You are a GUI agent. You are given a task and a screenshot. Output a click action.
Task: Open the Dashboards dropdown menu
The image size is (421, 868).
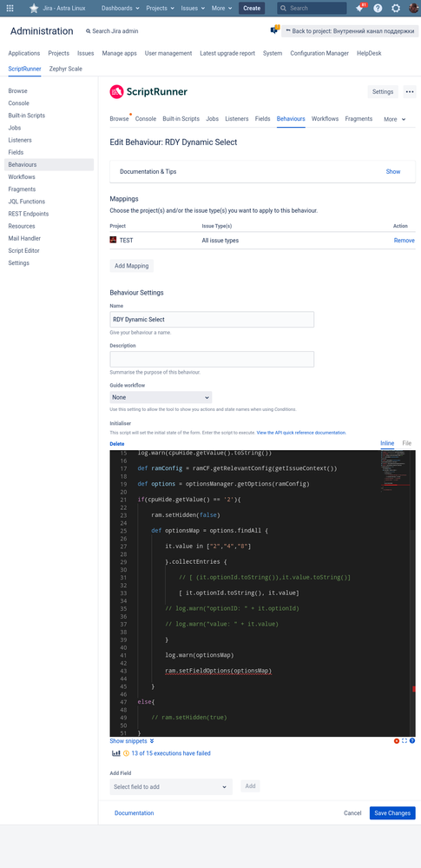point(121,9)
